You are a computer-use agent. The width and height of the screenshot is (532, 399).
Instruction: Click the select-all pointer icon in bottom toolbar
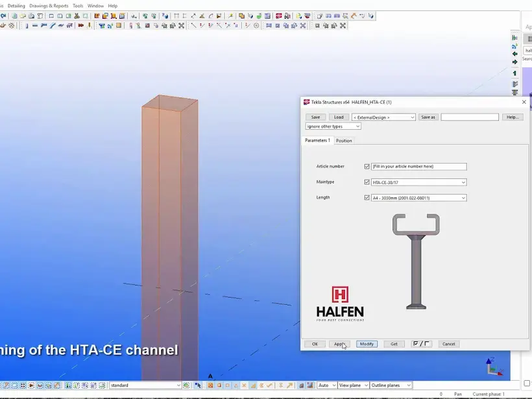[198, 385]
